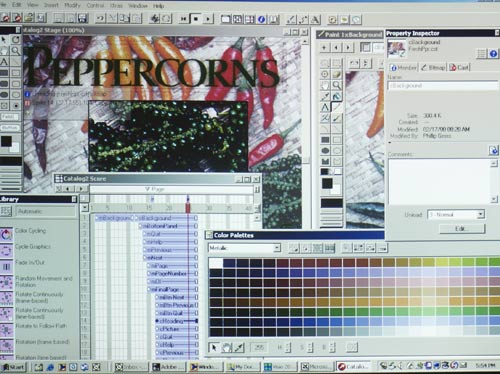Click the cast member thumbnail in Property Inspector
Image resolution: width=500 pixels, height=374 pixels.
tap(396, 48)
